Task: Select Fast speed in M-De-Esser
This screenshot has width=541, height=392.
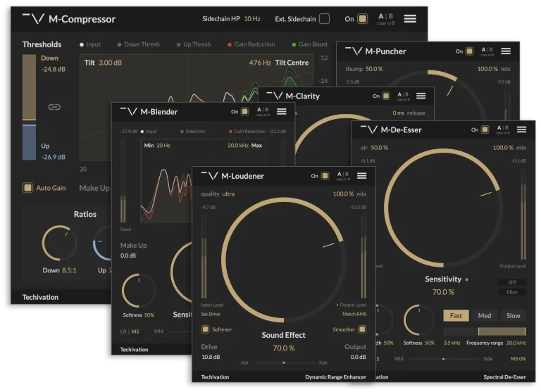Action: [456, 315]
